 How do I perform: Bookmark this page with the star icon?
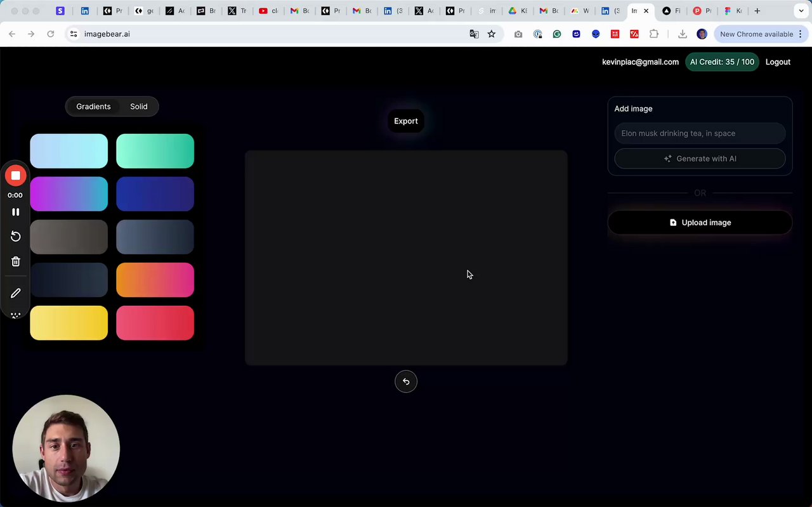[492, 34]
